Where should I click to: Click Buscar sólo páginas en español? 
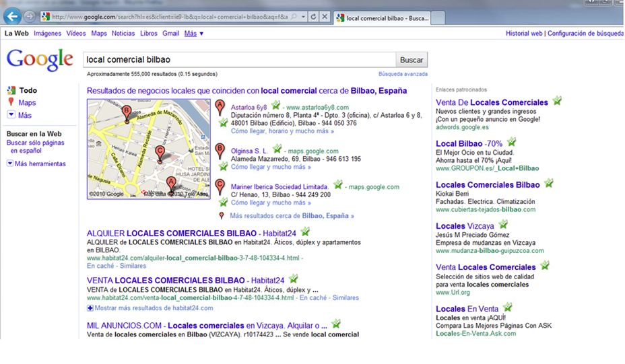(35, 147)
